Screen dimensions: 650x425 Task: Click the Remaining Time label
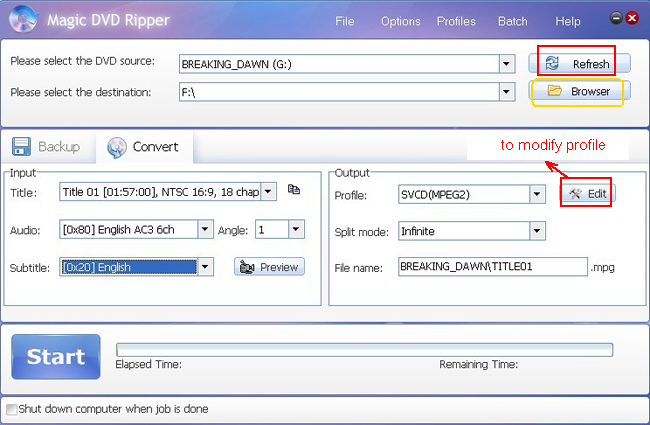478,364
